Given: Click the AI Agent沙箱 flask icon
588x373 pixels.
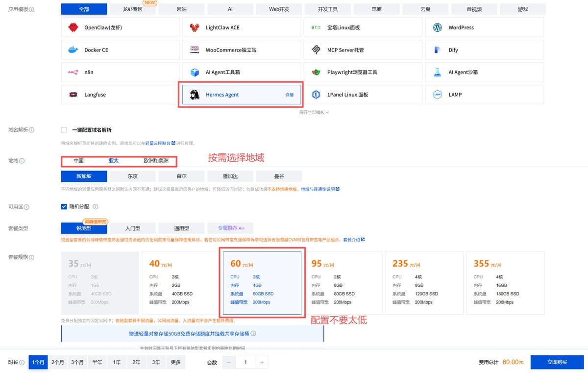Looking at the screenshot, I should pos(438,72).
